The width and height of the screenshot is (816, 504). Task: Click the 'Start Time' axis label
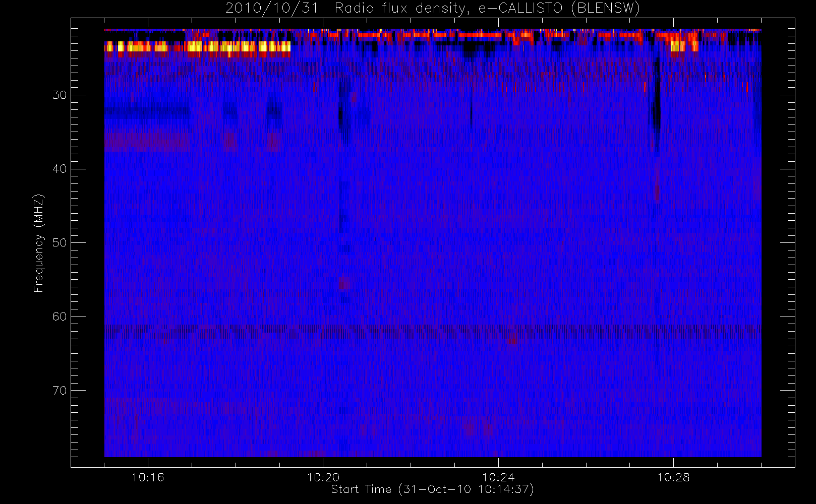(432, 489)
